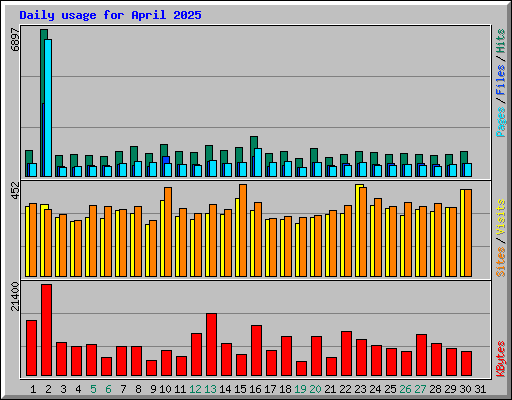Click day label "25" on bottom axis
Screen dimensions: 512x400
390,389
